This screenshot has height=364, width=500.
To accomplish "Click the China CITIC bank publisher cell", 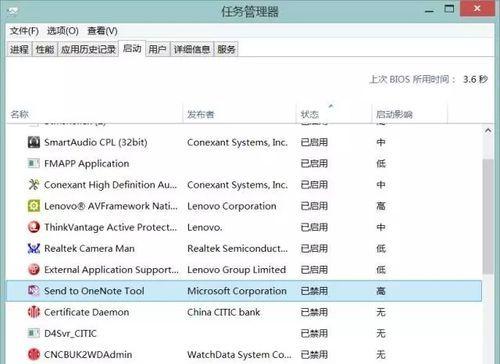I will click(x=223, y=312).
